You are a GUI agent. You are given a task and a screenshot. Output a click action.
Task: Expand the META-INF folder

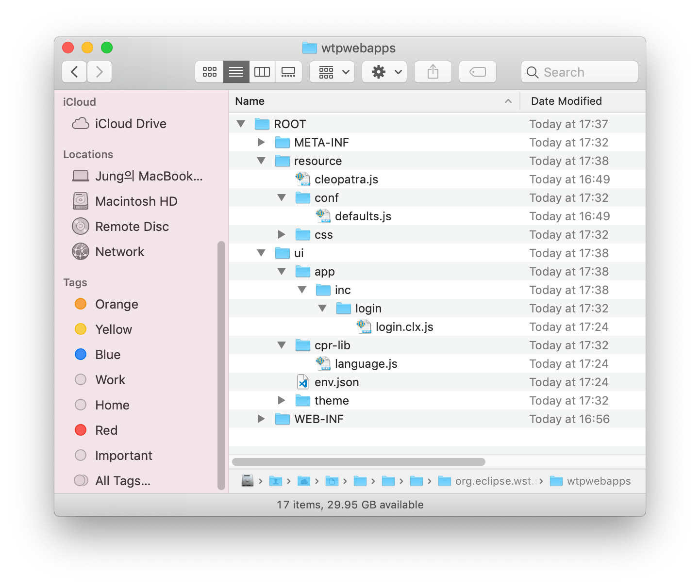click(x=261, y=143)
